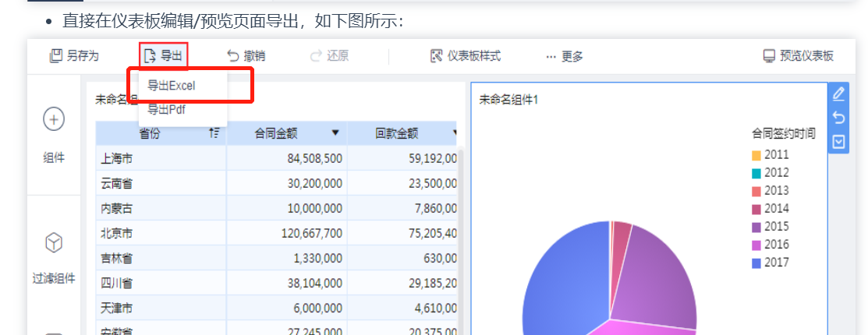868x335 pixels.
Task: Click the 内蒙古 table row cell
Action: tap(161, 209)
